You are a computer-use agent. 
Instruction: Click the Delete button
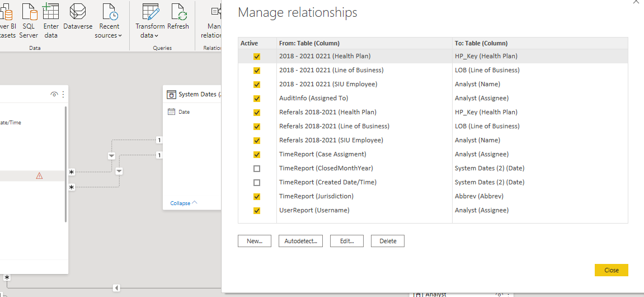tap(388, 241)
